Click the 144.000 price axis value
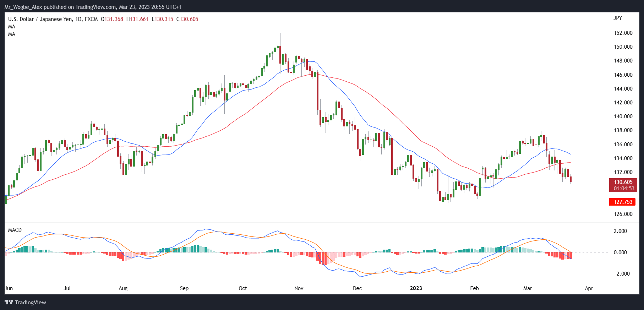The height and width of the screenshot is (310, 644). pos(623,89)
